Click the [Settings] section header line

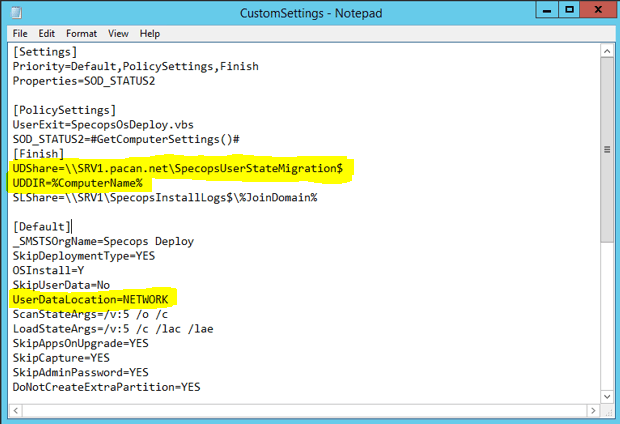(45, 52)
